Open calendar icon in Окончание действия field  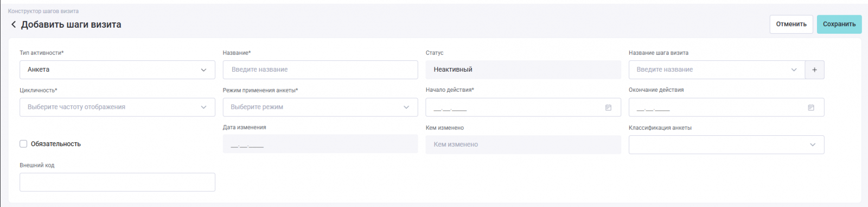coord(811,108)
